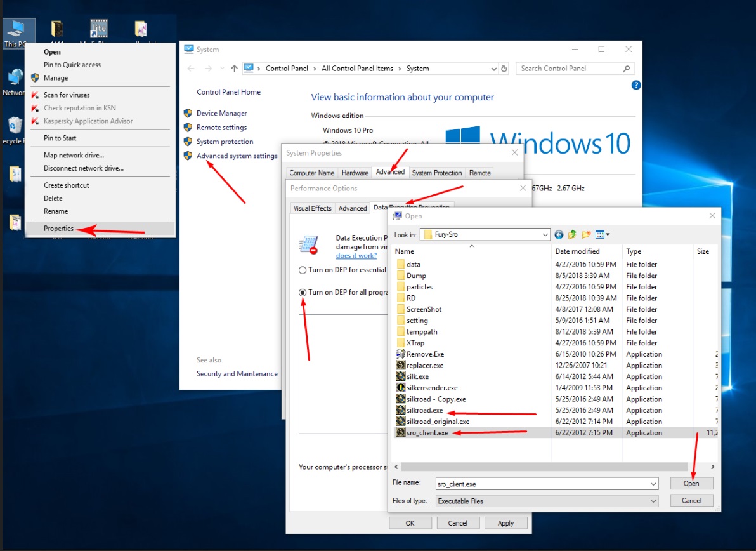Open the System protection link
756x551 pixels.
[x=225, y=142]
